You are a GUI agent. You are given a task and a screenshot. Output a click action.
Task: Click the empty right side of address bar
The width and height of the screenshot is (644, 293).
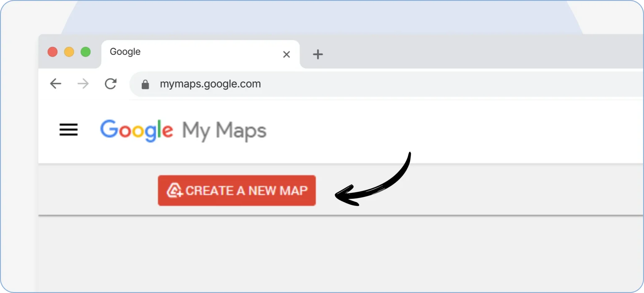461,84
